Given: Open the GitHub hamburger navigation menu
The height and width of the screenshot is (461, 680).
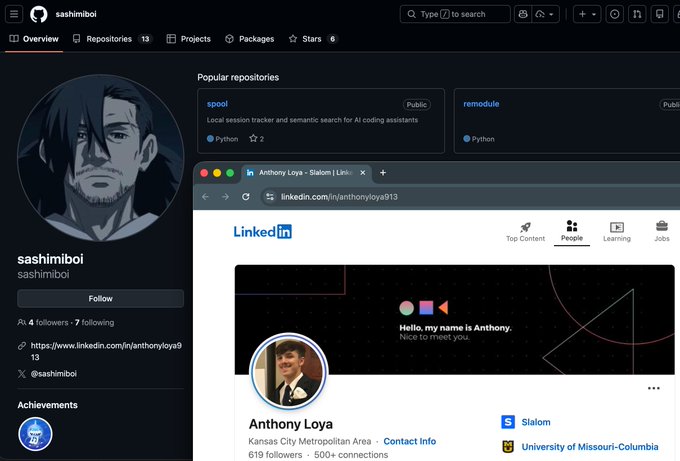Looking at the screenshot, I should (14, 14).
